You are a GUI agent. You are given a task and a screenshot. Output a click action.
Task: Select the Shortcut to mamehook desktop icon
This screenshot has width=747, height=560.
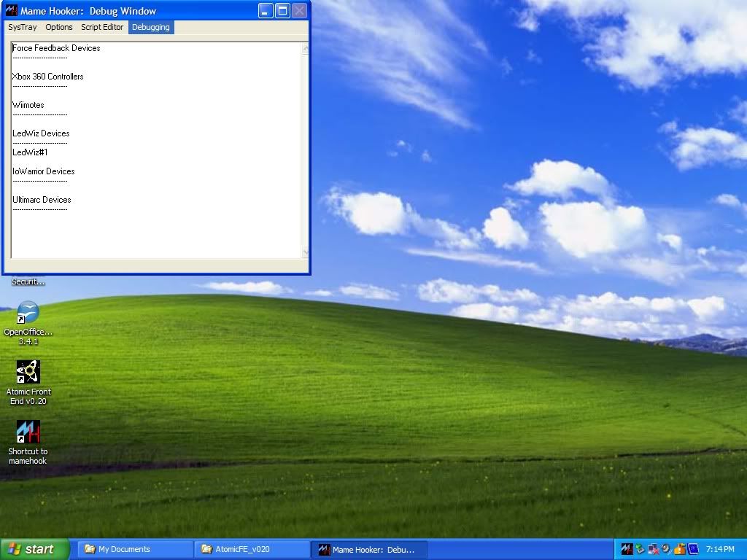28,443
